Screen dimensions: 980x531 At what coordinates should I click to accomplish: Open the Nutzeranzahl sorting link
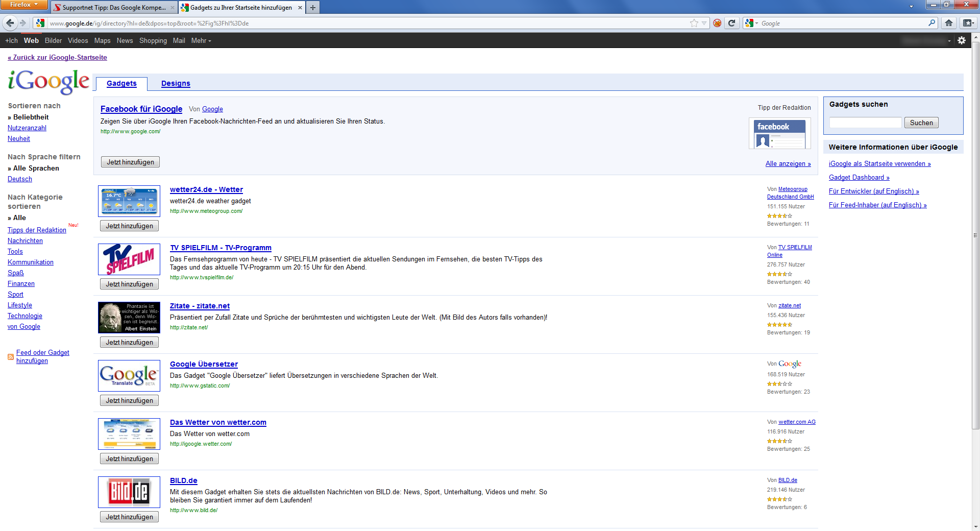[x=27, y=128]
